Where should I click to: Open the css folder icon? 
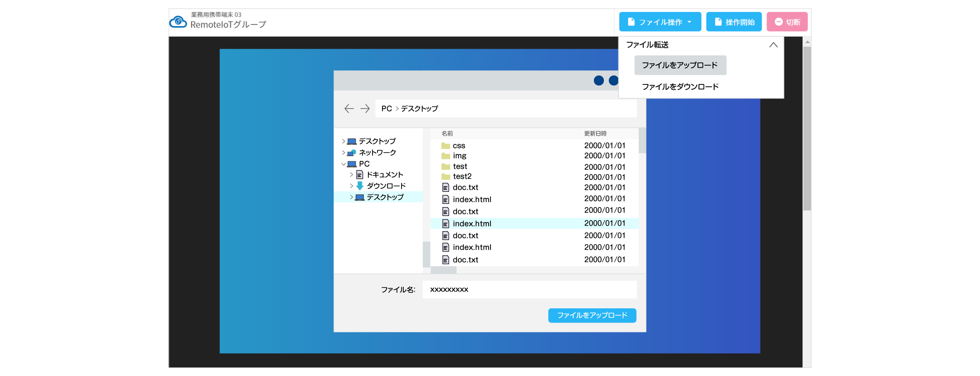tap(446, 146)
